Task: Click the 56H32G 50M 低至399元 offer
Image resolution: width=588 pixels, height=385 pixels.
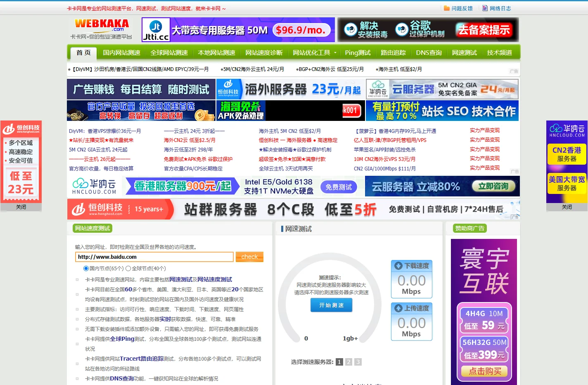Action: click(484, 349)
